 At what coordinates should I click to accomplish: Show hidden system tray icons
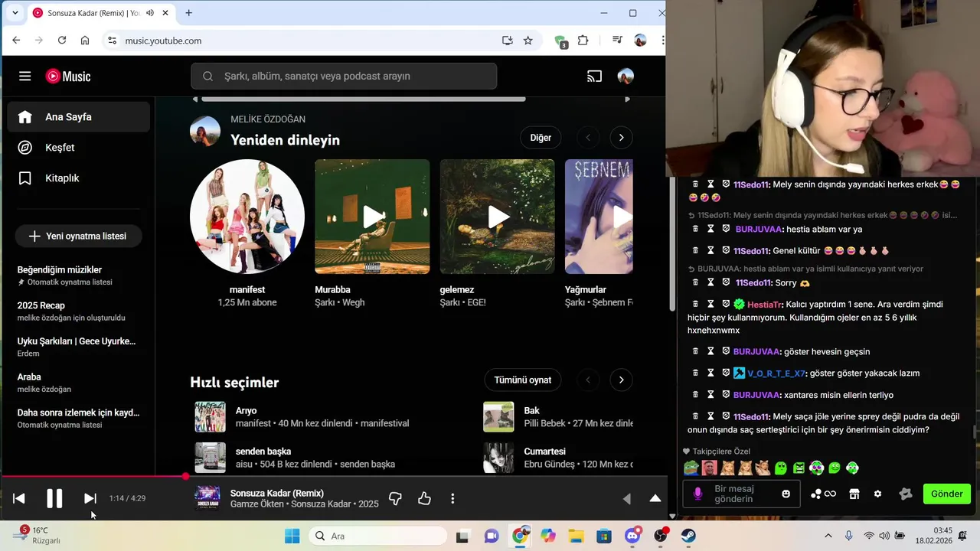(828, 536)
